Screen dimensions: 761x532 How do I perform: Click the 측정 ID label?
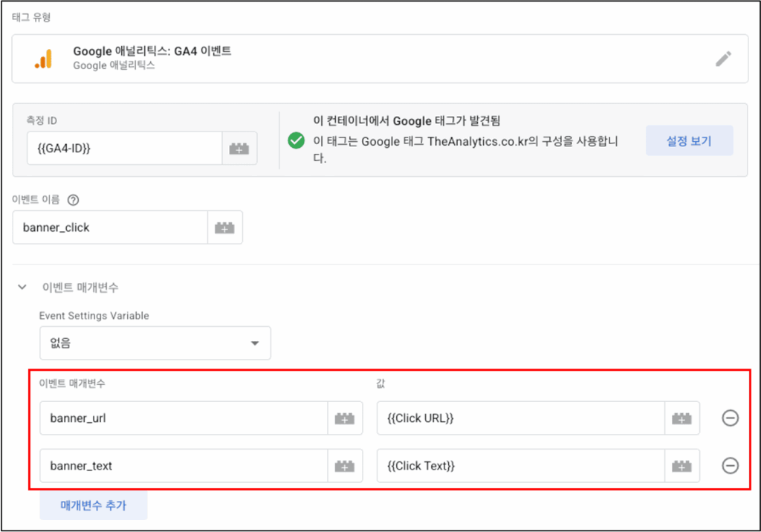[42, 120]
